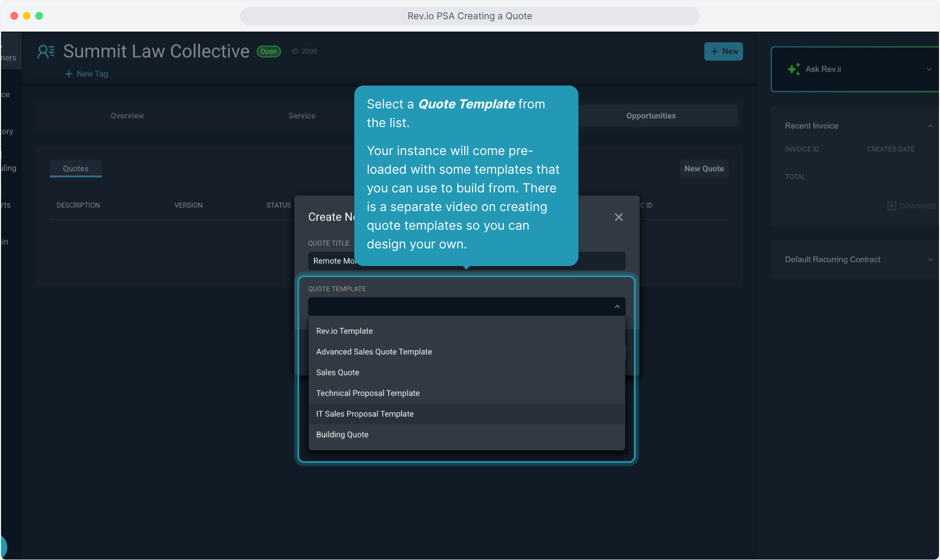Close the Create New Quote dialog

[x=618, y=217]
